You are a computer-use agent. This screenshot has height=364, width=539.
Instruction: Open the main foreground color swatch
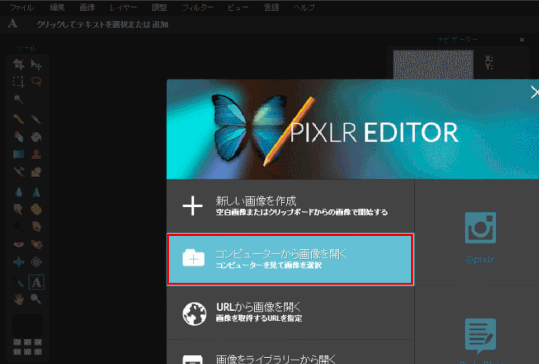click(28, 325)
